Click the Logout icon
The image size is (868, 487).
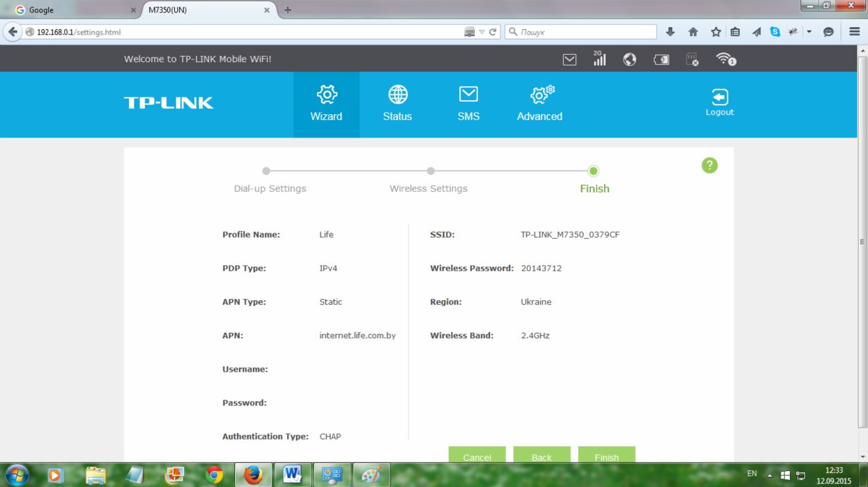tap(719, 97)
